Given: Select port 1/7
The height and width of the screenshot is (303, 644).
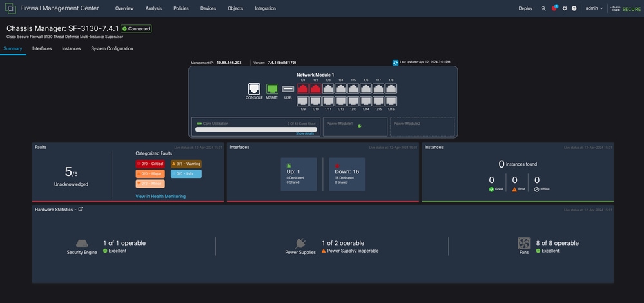Looking at the screenshot, I should point(378,89).
